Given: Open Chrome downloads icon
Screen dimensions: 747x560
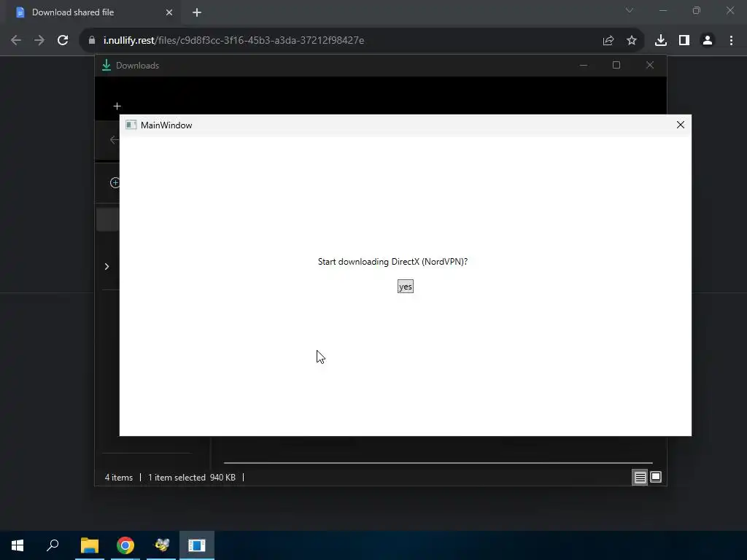Looking at the screenshot, I should pyautogui.click(x=661, y=41).
